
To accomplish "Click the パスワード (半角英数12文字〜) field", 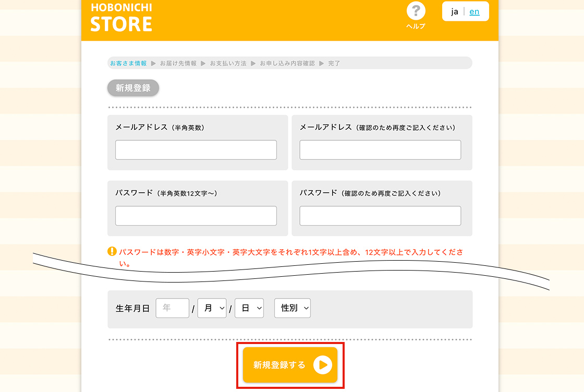I will tap(196, 216).
